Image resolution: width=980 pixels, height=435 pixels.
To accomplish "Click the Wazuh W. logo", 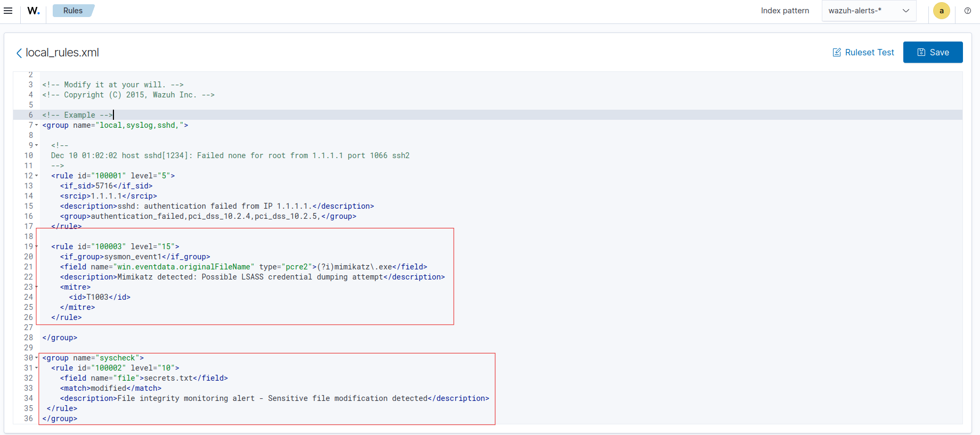I will pyautogui.click(x=34, y=11).
